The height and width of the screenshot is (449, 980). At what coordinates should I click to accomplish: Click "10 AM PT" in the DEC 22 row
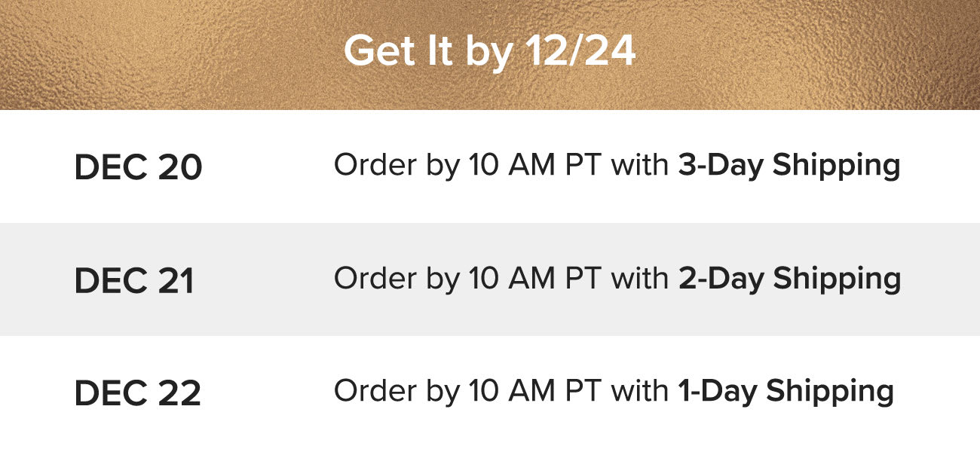pyautogui.click(x=534, y=391)
